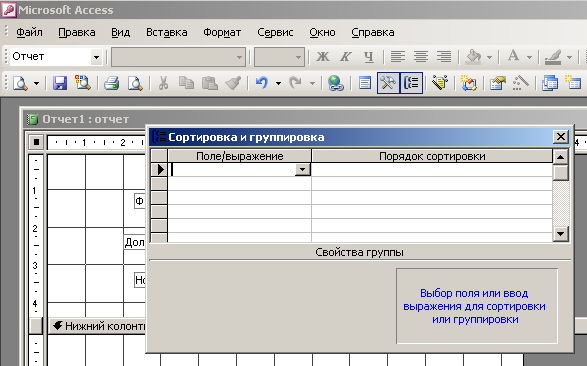Click the AutoFormat icon
Viewport: 587px width, 366px height.
[x=440, y=83]
